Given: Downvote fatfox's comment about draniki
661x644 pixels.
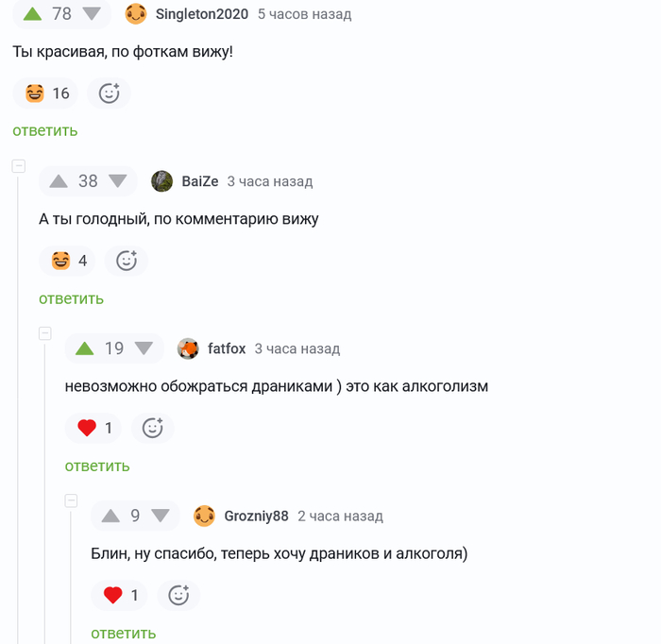Looking at the screenshot, I should (144, 348).
